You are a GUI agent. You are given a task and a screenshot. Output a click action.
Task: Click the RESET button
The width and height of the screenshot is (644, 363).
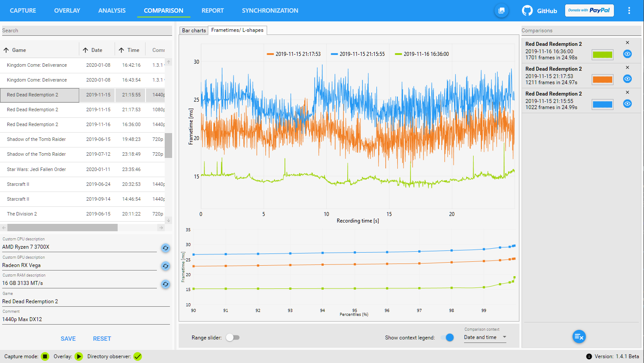pos(102,339)
